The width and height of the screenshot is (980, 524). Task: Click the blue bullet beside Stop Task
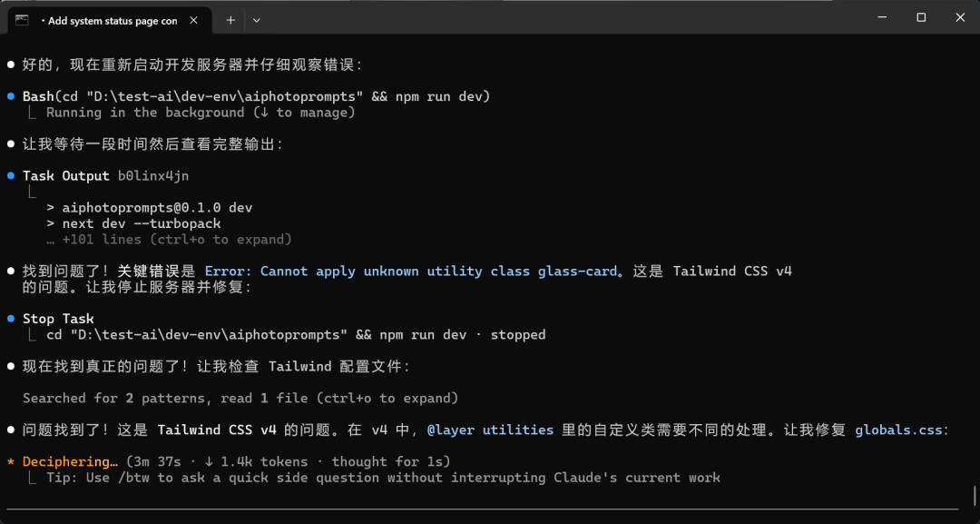[11, 319]
